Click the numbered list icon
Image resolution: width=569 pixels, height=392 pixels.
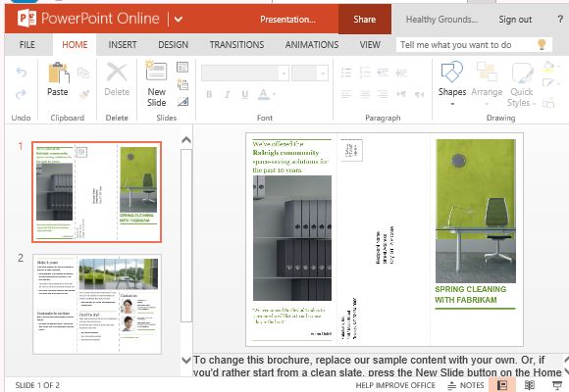pos(365,73)
